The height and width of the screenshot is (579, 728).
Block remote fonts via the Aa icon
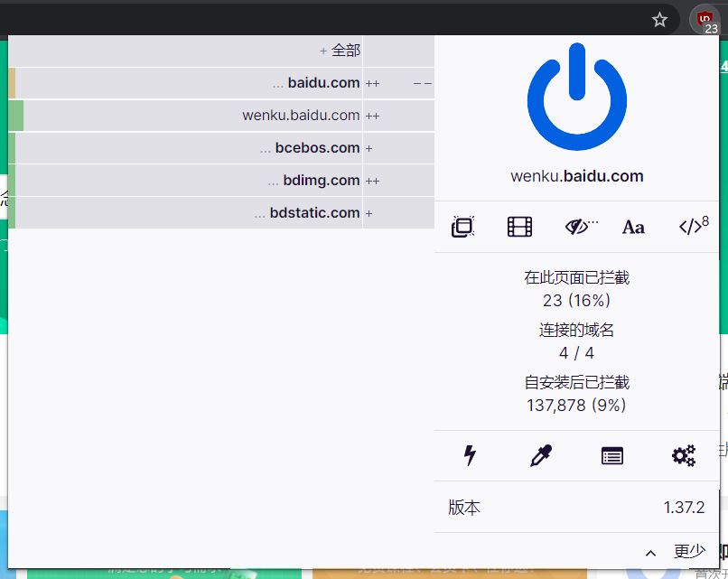coord(633,227)
